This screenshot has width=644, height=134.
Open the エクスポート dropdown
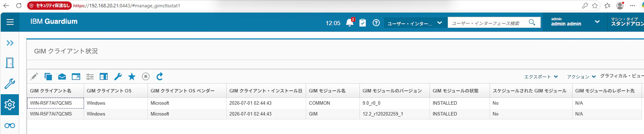pyautogui.click(x=541, y=77)
